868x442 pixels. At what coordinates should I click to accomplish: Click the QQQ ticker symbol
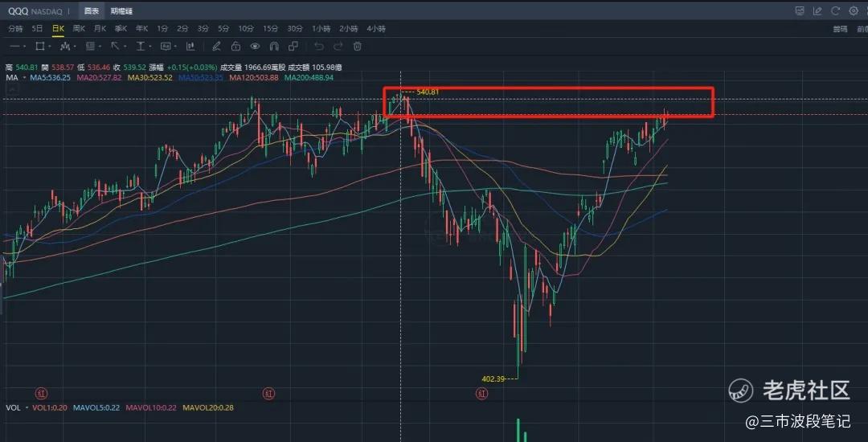pyautogui.click(x=18, y=11)
